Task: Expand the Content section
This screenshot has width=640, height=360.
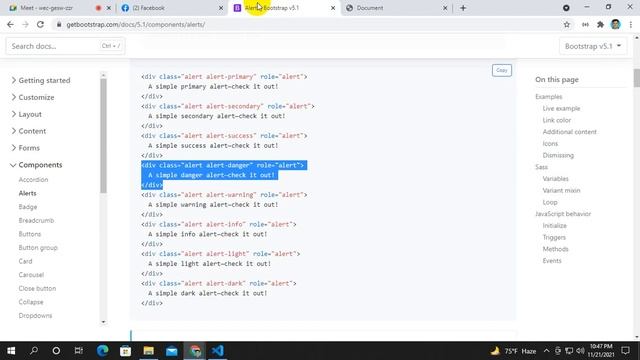Action: [28, 131]
